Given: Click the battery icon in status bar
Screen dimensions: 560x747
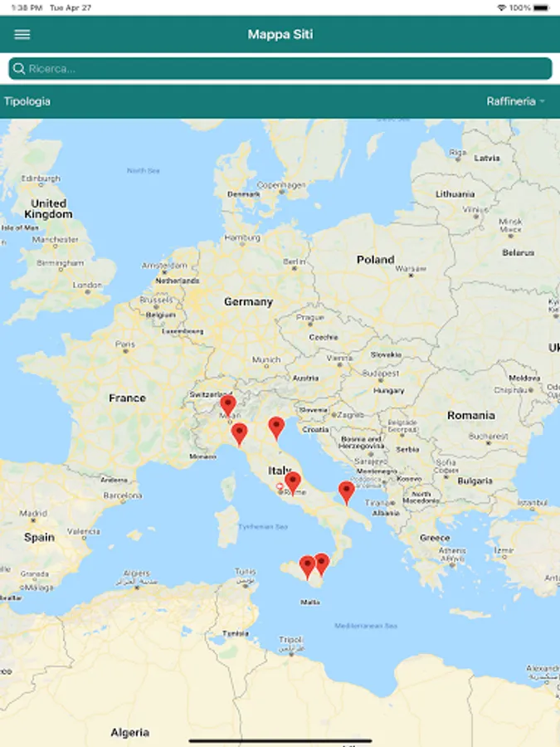Looking at the screenshot, I should tap(542, 7).
